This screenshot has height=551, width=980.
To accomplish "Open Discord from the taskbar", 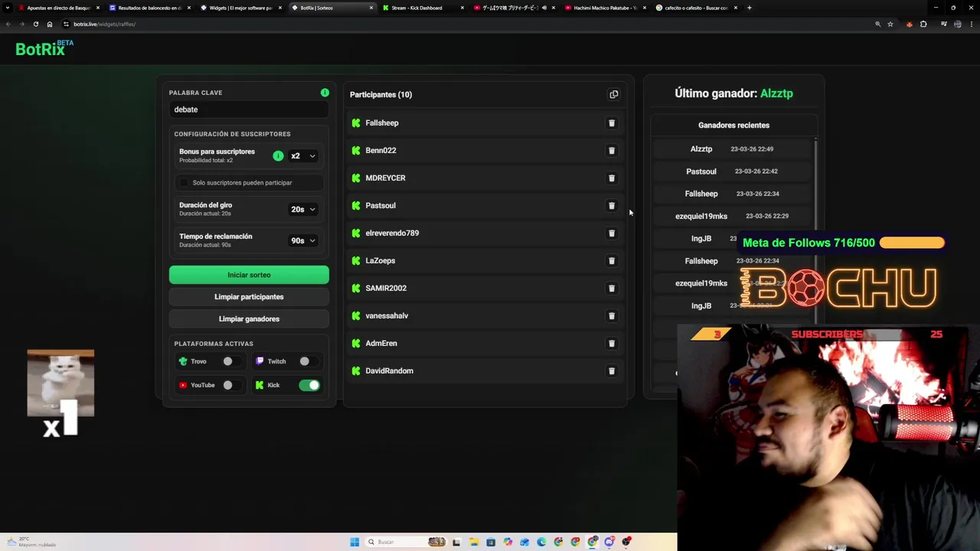I will click(x=609, y=542).
